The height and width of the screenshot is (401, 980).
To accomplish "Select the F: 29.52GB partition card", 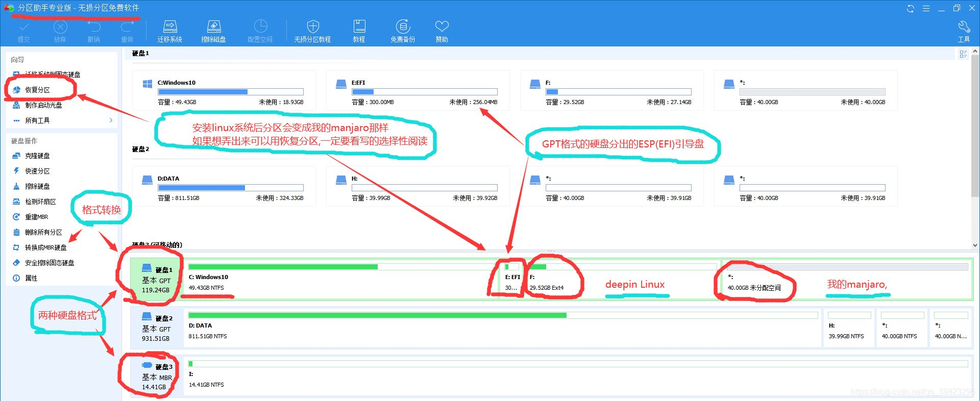I will pyautogui.click(x=611, y=91).
